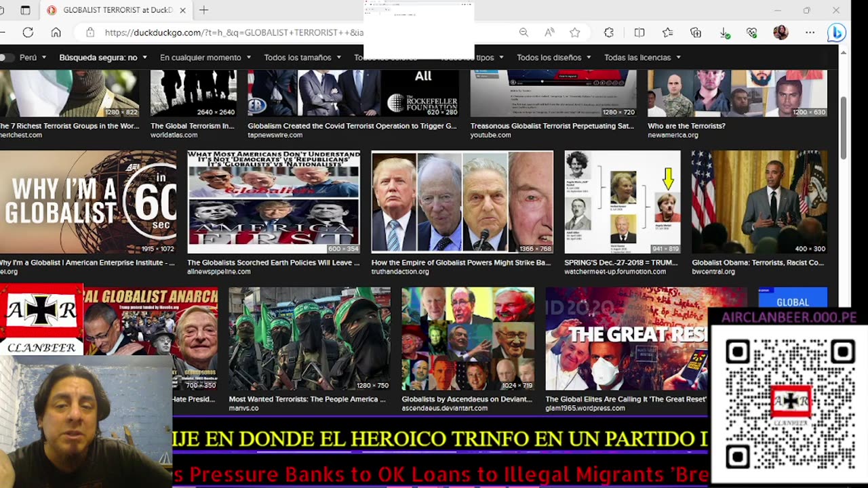
Task: Open Globalist Obama result title
Action: click(x=758, y=263)
